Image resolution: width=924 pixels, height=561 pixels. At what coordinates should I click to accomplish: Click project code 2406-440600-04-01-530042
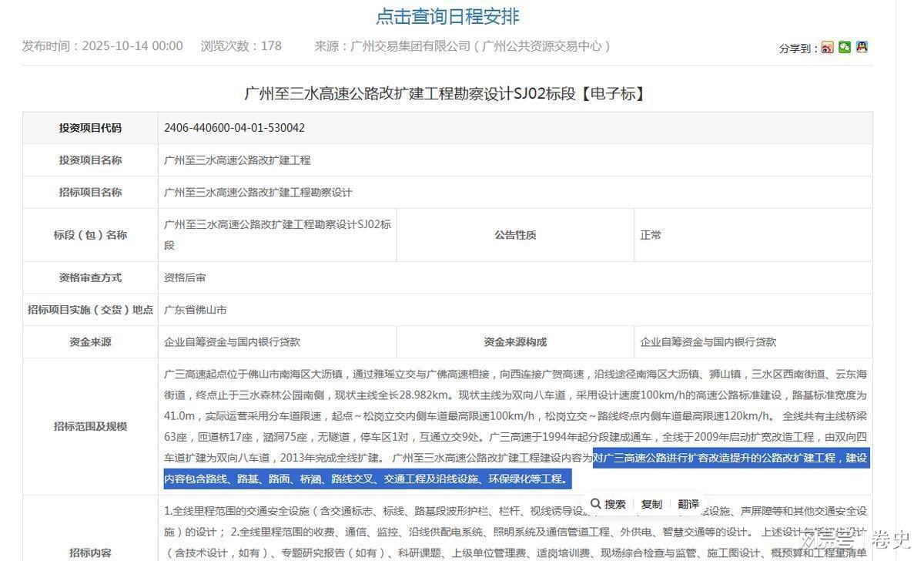pyautogui.click(x=234, y=128)
